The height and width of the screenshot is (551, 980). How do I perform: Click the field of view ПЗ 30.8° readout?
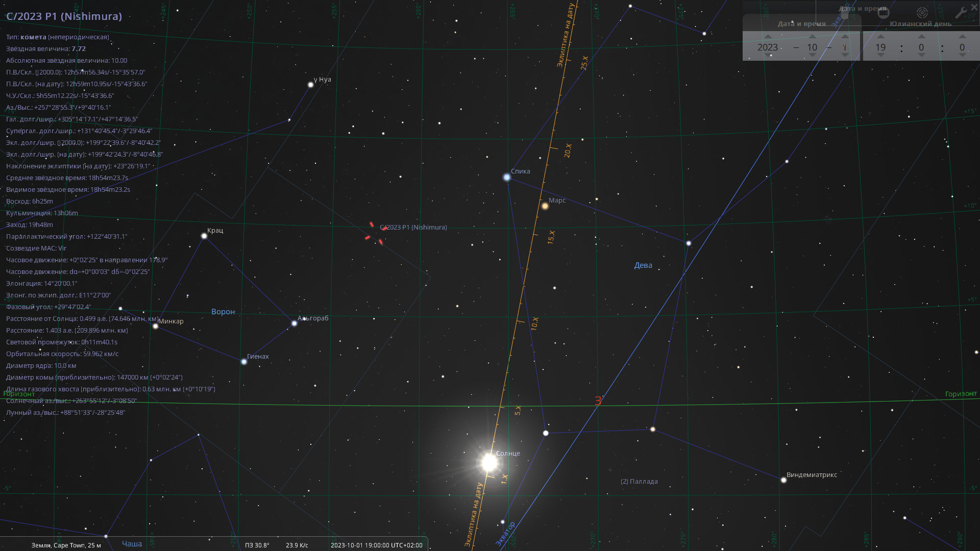click(257, 545)
